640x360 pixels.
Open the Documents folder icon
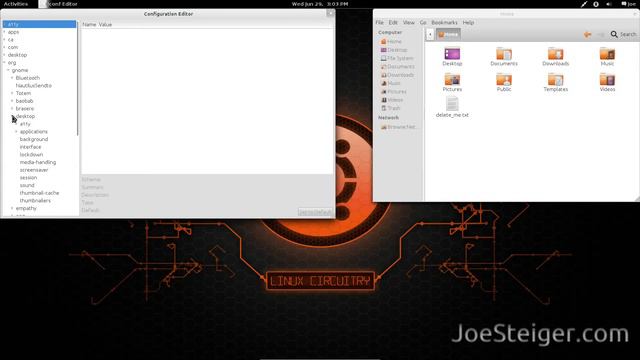click(504, 54)
